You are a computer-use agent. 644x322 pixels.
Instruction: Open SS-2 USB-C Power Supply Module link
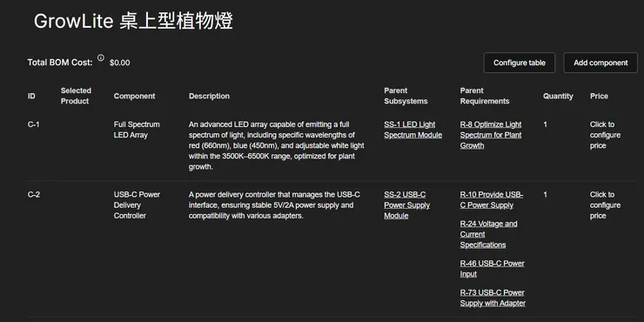406,205
